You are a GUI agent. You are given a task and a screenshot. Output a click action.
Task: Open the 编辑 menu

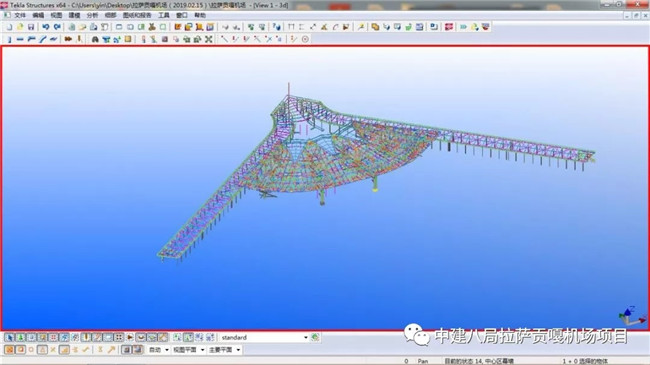[38, 15]
